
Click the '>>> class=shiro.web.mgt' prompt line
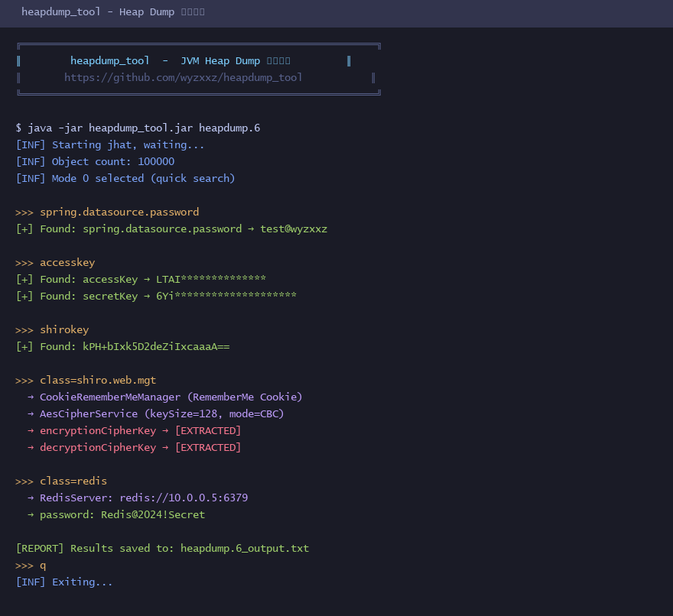pyautogui.click(x=86, y=381)
